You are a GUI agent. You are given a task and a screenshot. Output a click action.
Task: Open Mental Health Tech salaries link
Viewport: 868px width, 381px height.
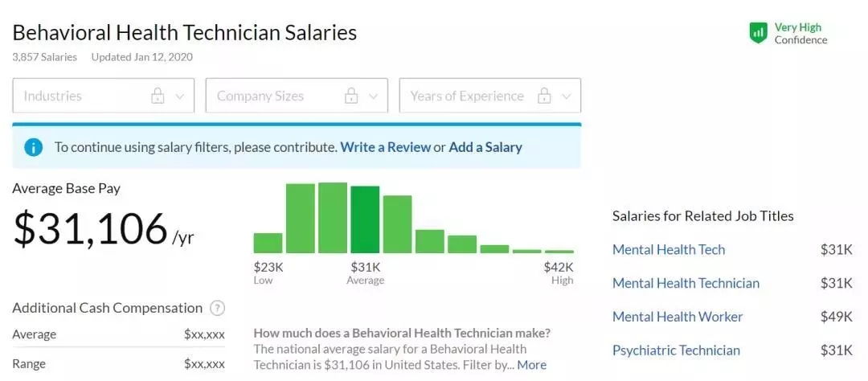pyautogui.click(x=669, y=249)
